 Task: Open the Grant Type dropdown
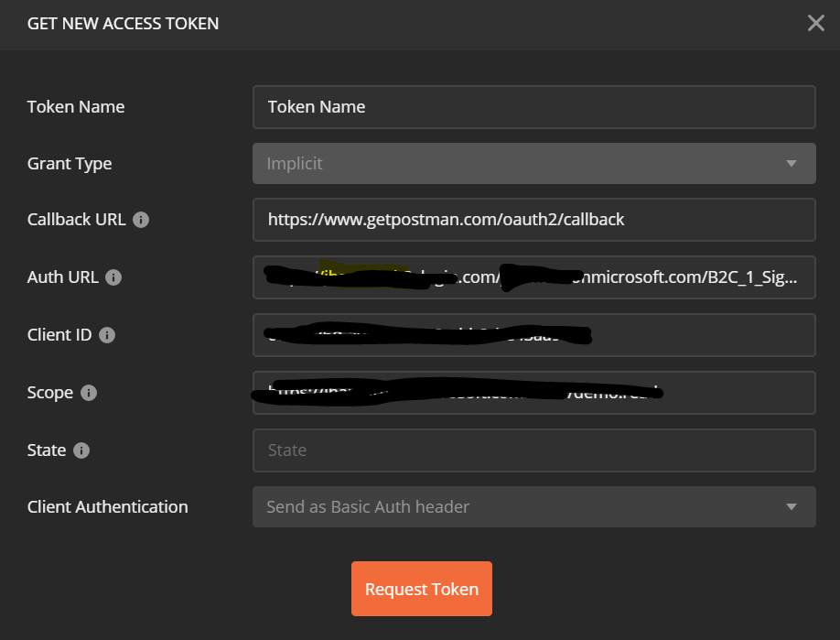point(533,163)
